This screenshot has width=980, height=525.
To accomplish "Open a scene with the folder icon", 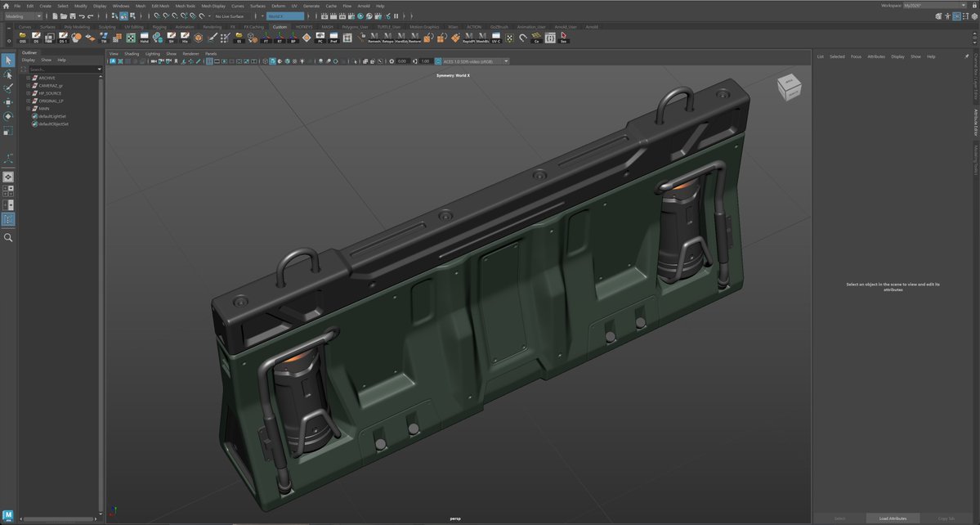I will [64, 16].
